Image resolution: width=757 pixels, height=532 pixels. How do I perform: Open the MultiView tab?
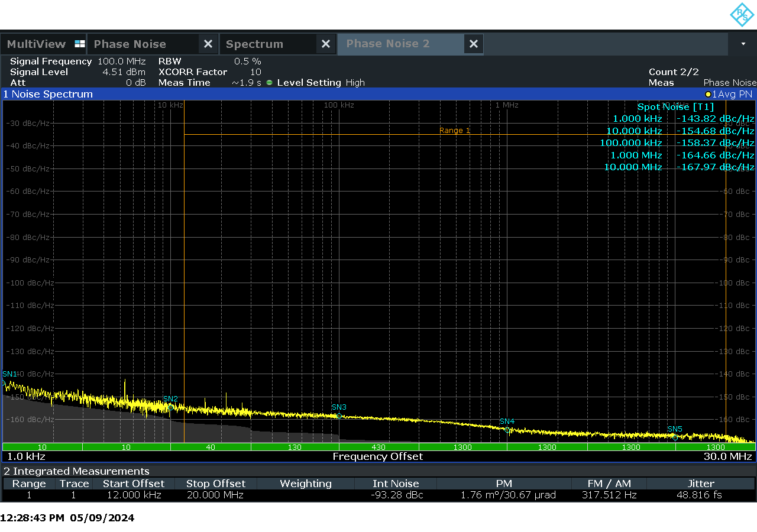[x=37, y=43]
